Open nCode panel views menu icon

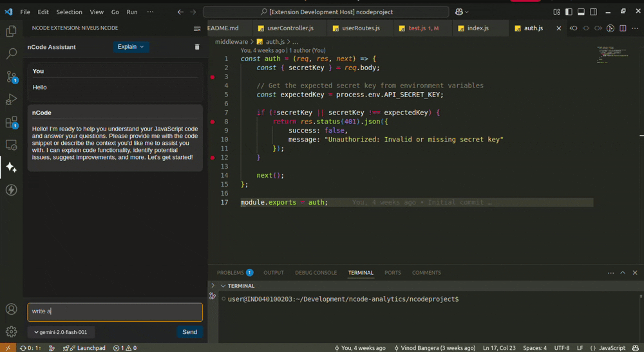[x=197, y=28]
